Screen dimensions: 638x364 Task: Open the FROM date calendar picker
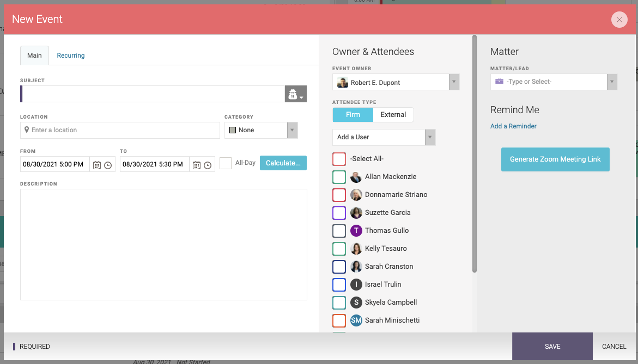pyautogui.click(x=97, y=165)
